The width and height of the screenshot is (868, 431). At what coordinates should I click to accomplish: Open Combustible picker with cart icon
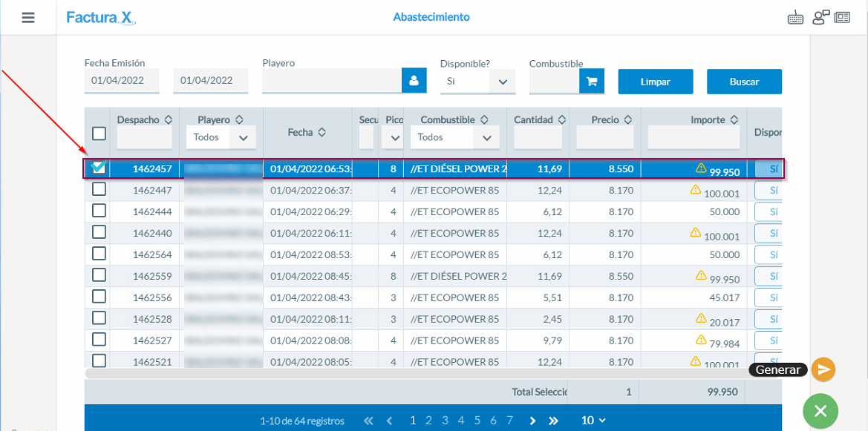click(592, 82)
